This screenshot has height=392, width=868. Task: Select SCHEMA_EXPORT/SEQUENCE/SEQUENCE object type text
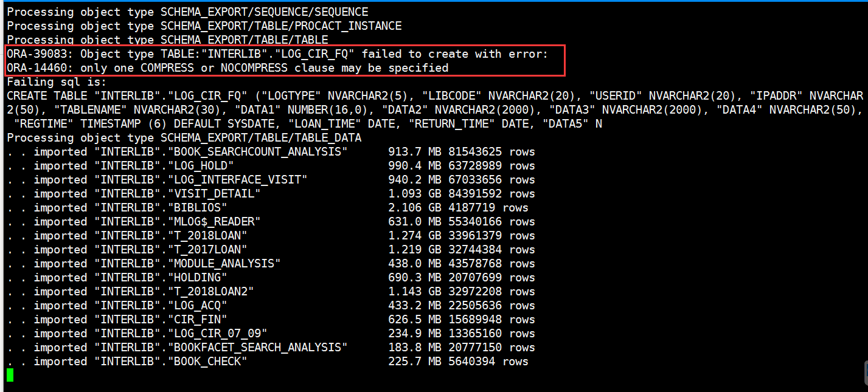(264, 12)
